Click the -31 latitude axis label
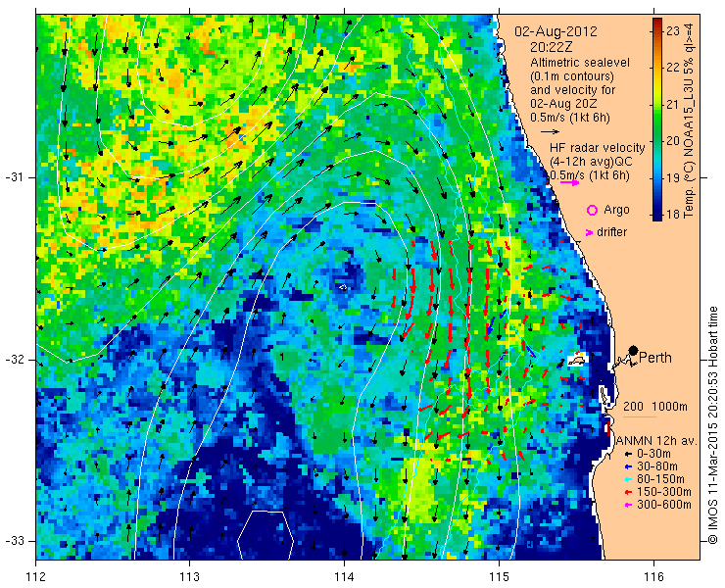The image size is (725, 588). pyautogui.click(x=15, y=177)
